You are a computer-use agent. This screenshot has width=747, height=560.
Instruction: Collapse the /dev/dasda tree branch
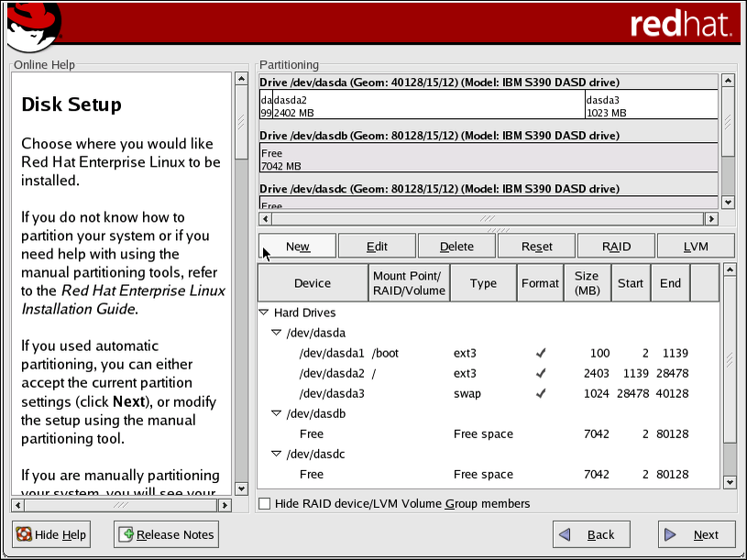(x=276, y=333)
